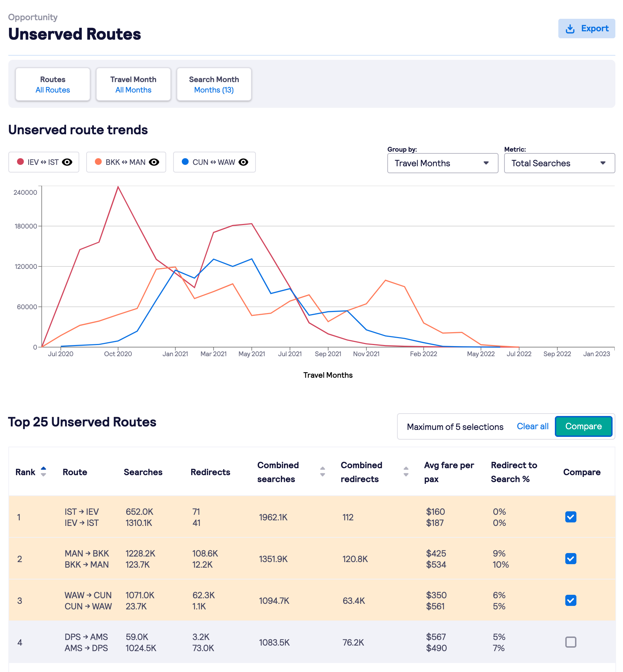The height and width of the screenshot is (672, 623).
Task: Sort by Combined redirects arrows
Action: (x=406, y=472)
